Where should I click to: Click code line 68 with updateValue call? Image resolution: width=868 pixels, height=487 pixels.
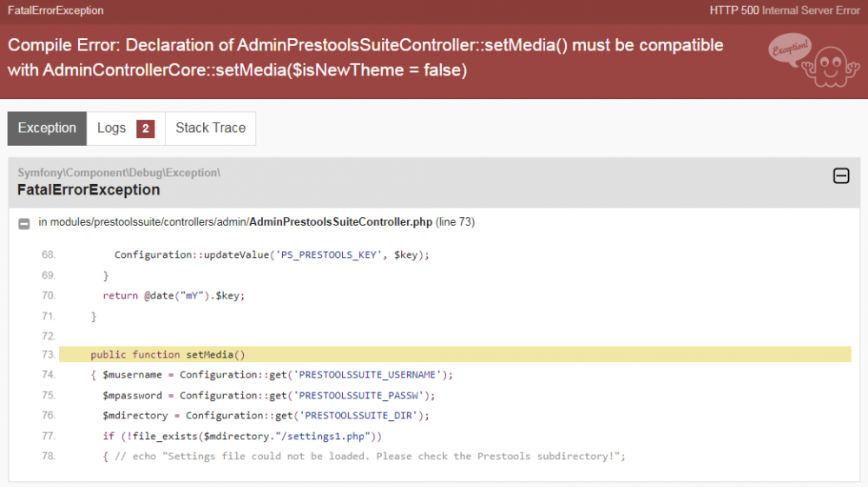(x=272, y=254)
